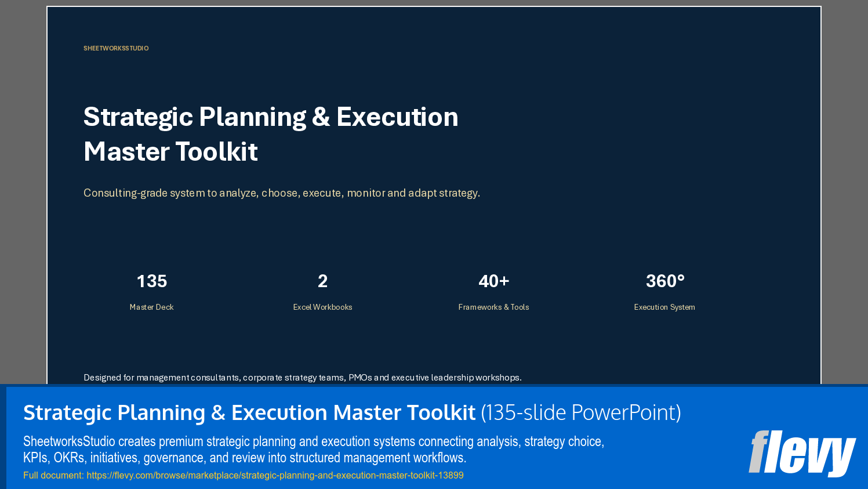The height and width of the screenshot is (489, 868).
Task: Select the subtitle 'Consulting-grade system to analyze' line
Action: coord(282,193)
